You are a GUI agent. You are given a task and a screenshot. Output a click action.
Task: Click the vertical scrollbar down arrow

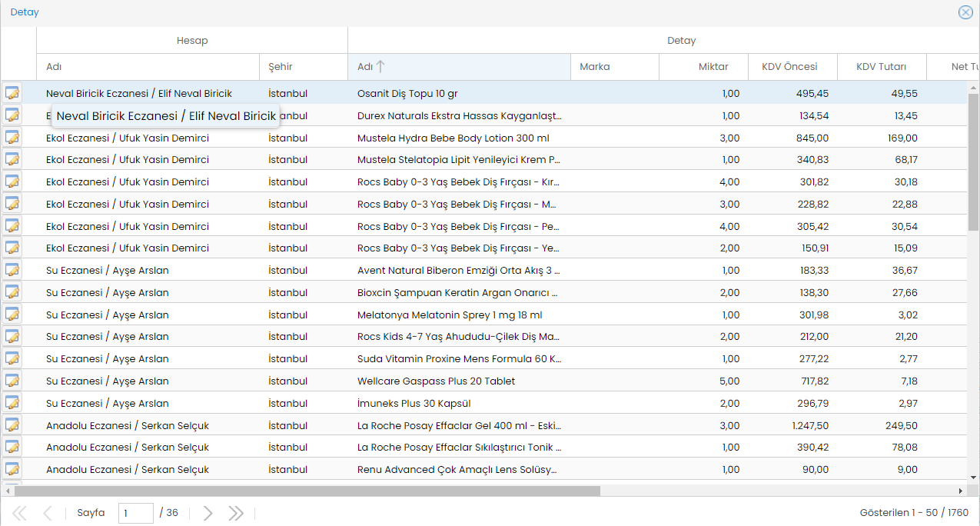pyautogui.click(x=973, y=476)
